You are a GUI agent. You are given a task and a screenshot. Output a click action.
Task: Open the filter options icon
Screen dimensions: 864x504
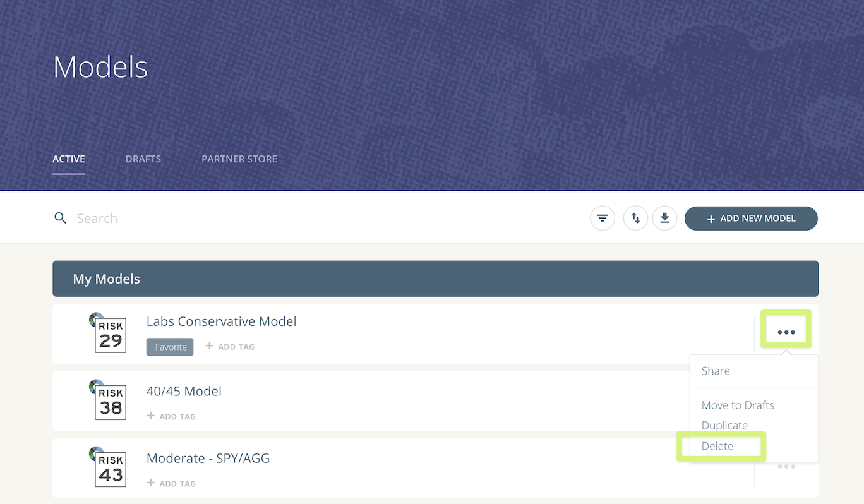coord(603,219)
